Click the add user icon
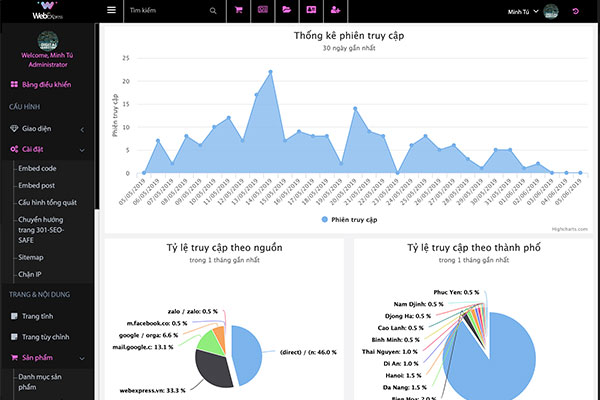Screen dimensions: 600x400 tap(335, 10)
